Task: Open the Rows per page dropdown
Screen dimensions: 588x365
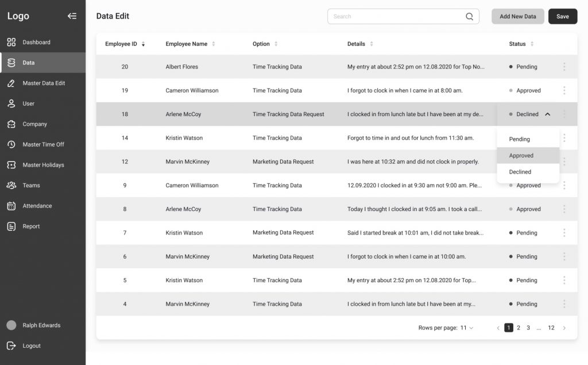Action: tap(467, 328)
